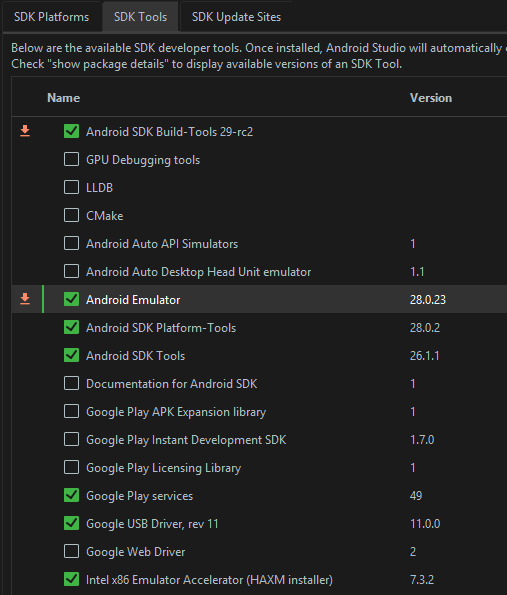Click version 2 for Google Web Driver

click(x=413, y=552)
